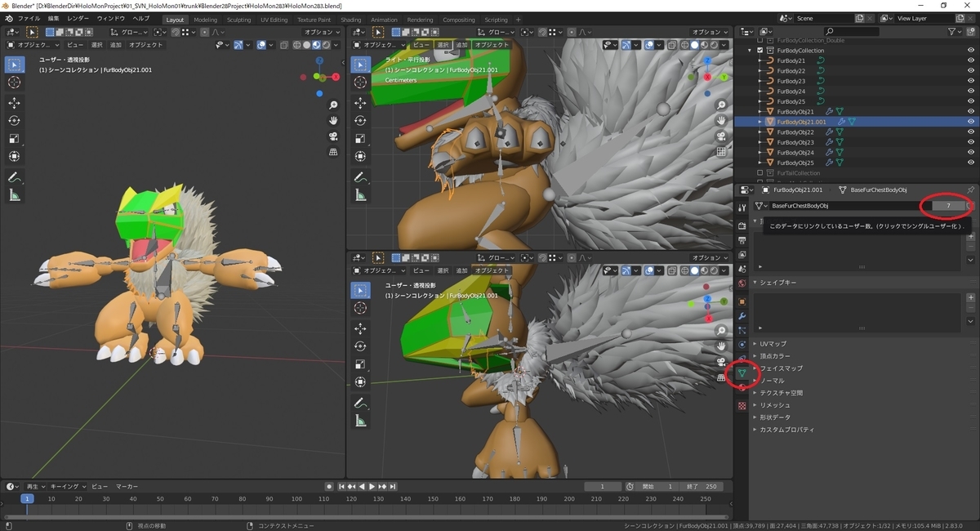Toggle camera view in left viewport

pos(333,136)
